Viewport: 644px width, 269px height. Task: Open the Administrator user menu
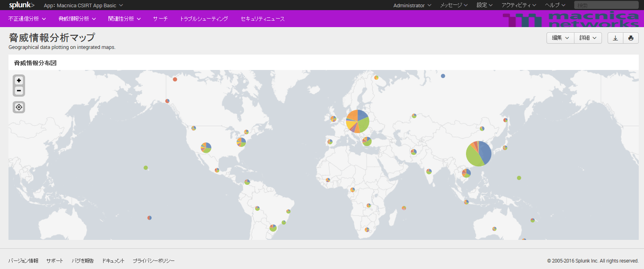click(x=412, y=6)
